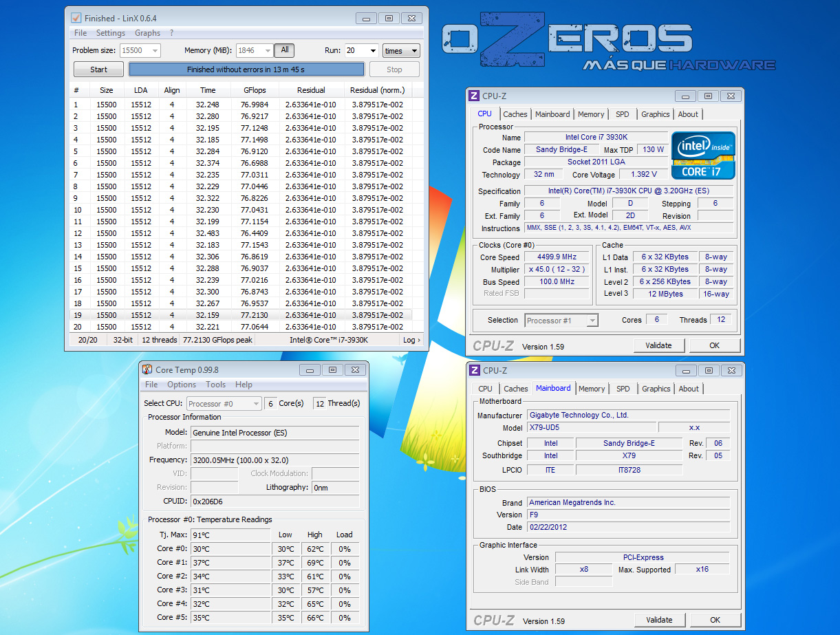Click the Finished without errors progress bar
Screen dimensions: 840x635
tap(246, 69)
